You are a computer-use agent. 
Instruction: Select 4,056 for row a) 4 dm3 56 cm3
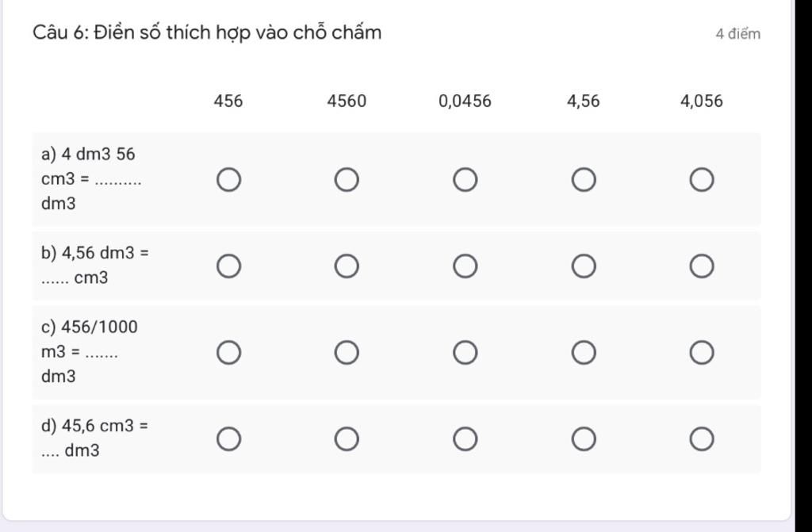702,180
